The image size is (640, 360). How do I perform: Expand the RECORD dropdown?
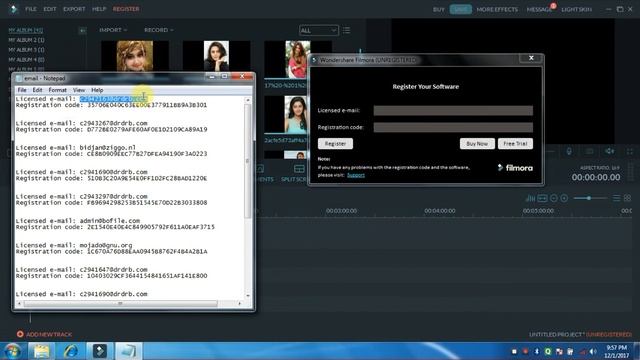159,30
